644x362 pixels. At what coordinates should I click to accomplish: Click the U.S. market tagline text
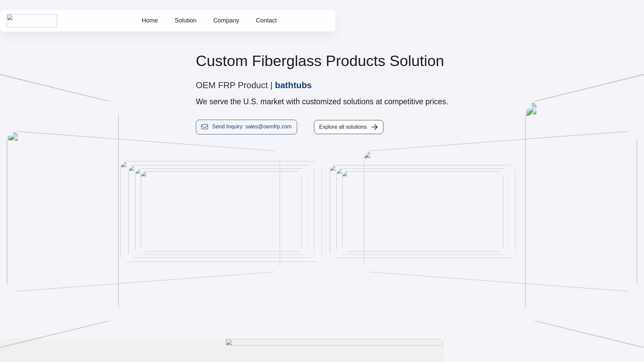pos(322,102)
